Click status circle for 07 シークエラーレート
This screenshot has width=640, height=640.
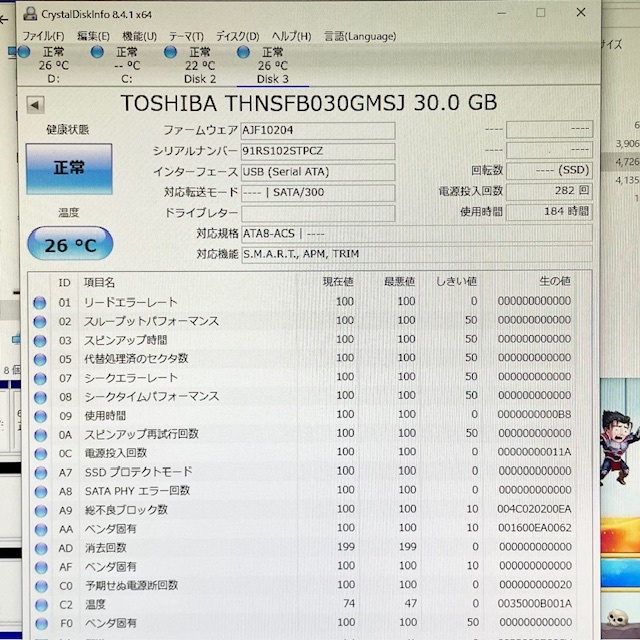[x=40, y=378]
